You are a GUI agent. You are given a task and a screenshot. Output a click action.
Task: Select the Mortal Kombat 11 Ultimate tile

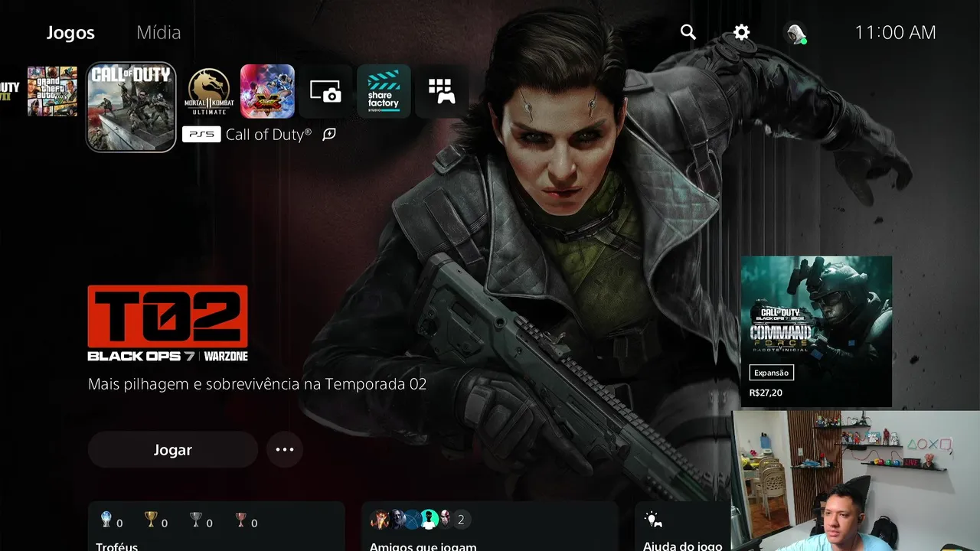point(208,91)
